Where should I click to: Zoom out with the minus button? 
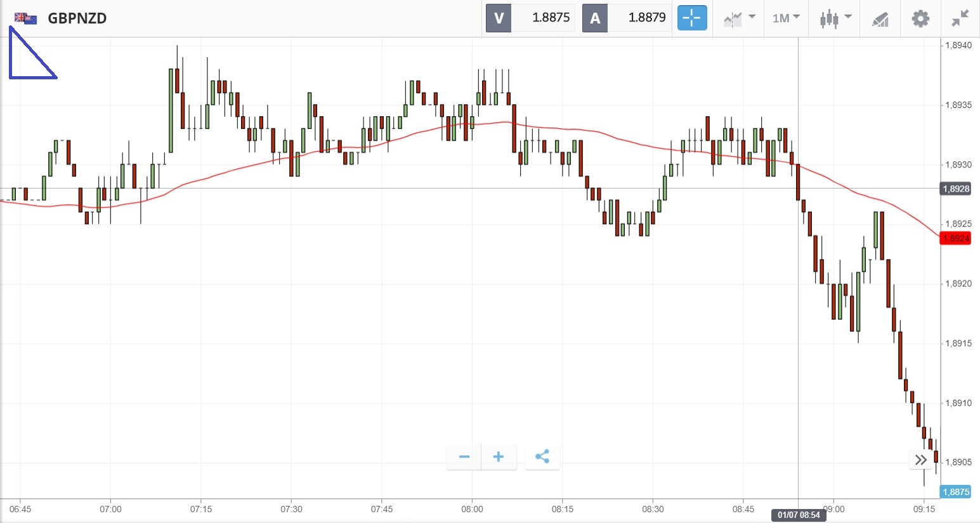(x=464, y=456)
